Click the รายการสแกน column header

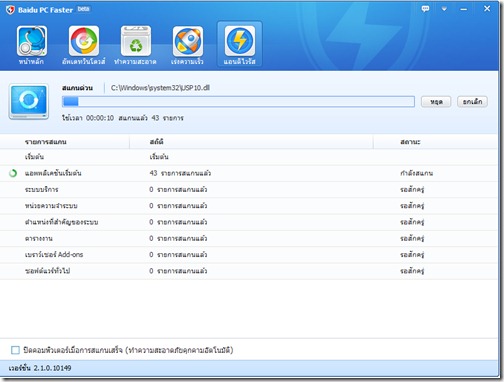[x=45, y=142]
